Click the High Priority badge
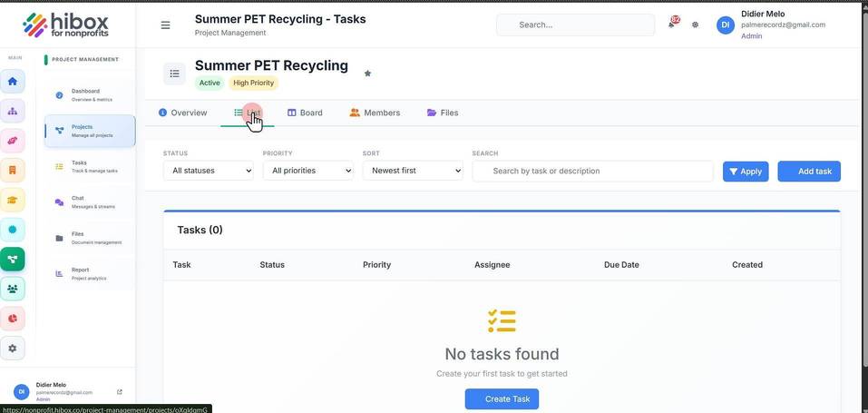This screenshot has width=868, height=413. click(254, 84)
